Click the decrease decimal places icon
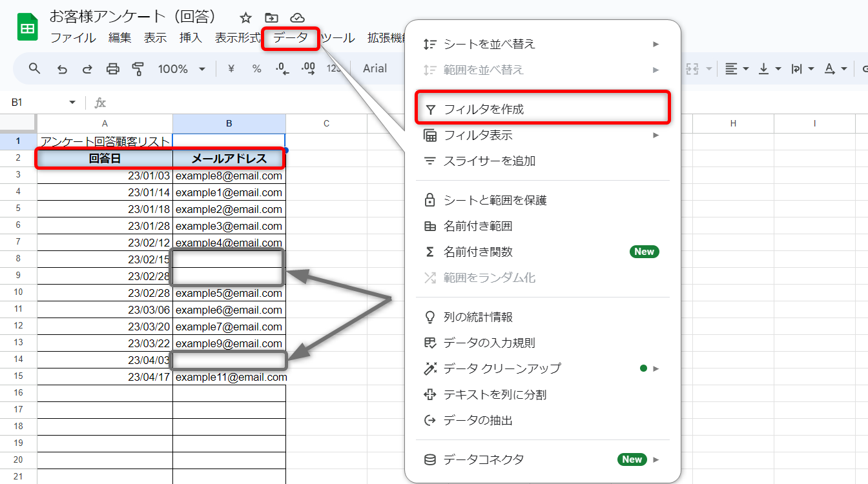 (282, 69)
